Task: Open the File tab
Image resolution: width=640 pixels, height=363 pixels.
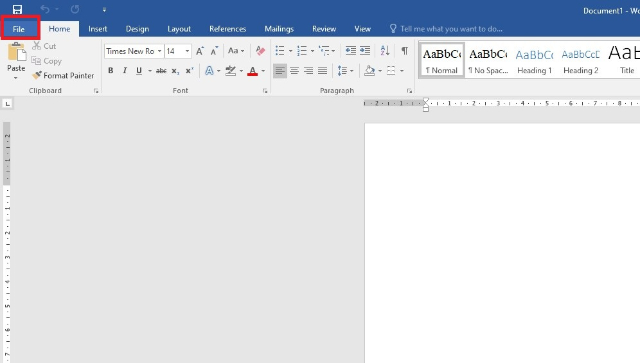Action: coord(19,29)
